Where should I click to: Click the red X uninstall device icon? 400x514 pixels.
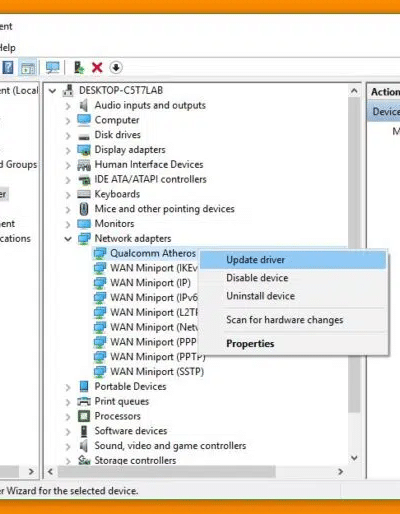pos(97,68)
